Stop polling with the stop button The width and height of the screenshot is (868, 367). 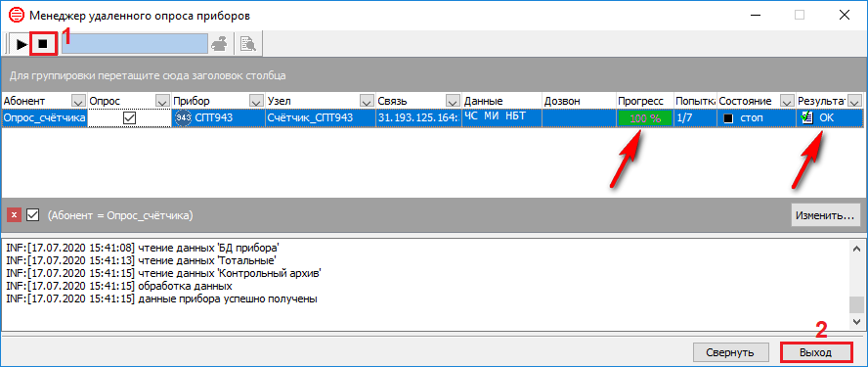43,44
